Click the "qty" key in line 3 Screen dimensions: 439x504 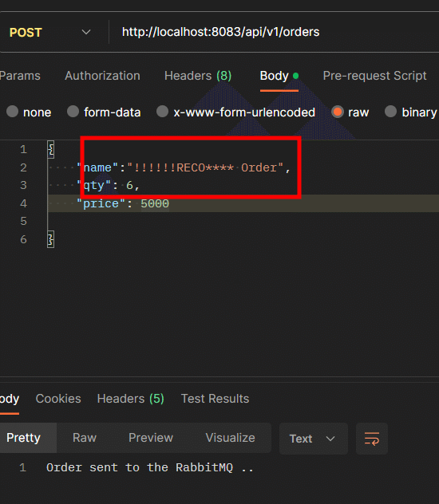coord(93,186)
